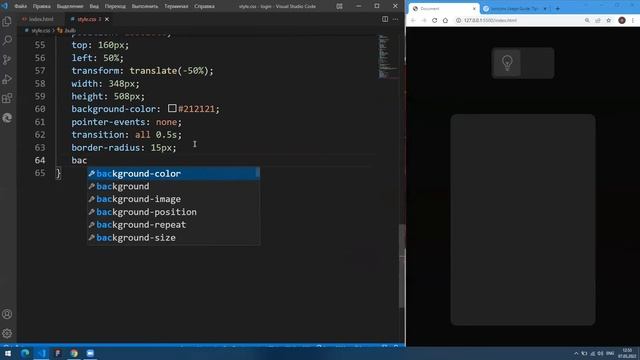This screenshot has height=360, width=640.
Task: Switch to index.html editor tab
Action: pos(40,19)
